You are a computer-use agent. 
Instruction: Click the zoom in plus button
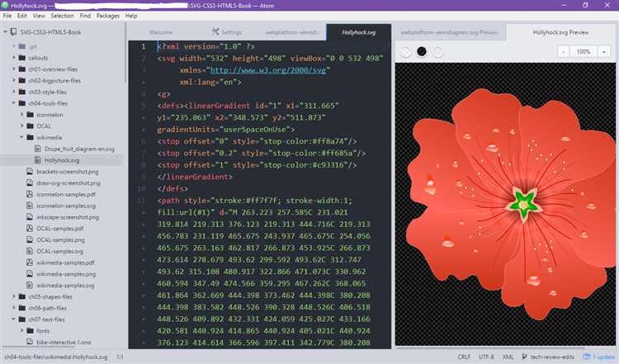[x=603, y=52]
